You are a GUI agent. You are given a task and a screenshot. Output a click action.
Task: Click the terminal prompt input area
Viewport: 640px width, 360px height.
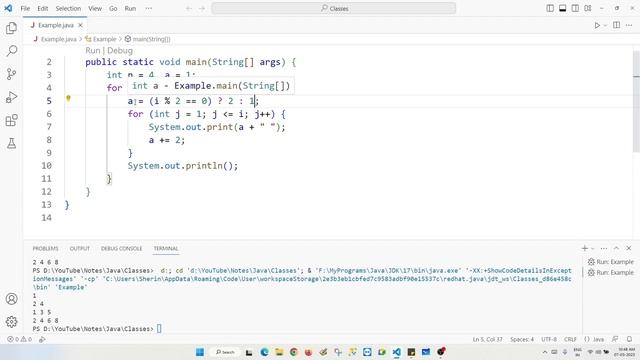159,329
